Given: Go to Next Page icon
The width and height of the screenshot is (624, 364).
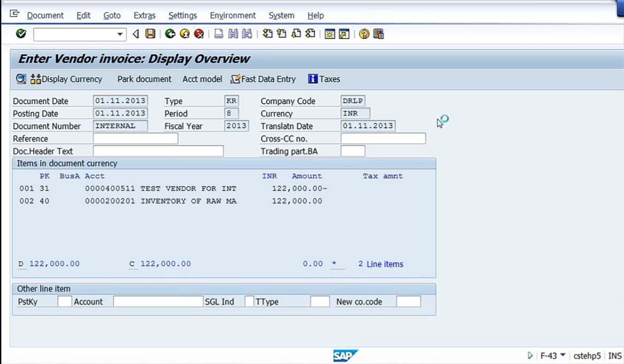Looking at the screenshot, I should [296, 34].
